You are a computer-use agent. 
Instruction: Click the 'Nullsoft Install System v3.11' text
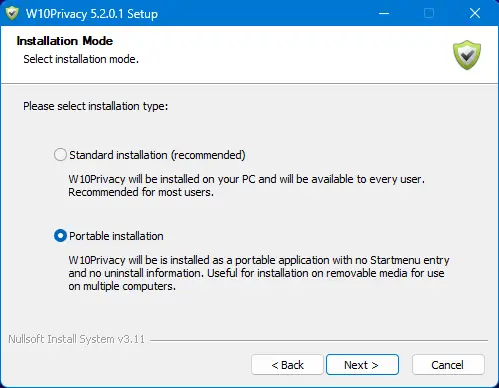pyautogui.click(x=77, y=339)
